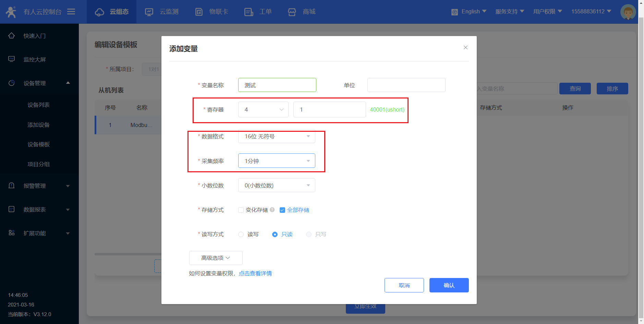
Task: Click the 工单 work order icon
Action: [x=248, y=12]
